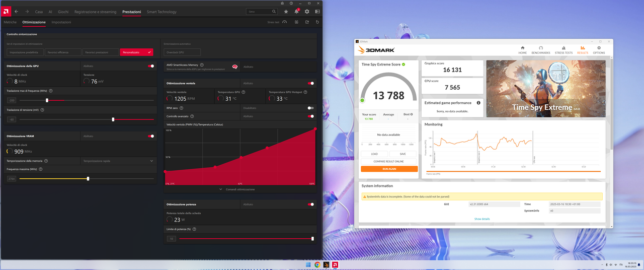Toggle Ottimizzazione della GPU switch
The width and height of the screenshot is (644, 270).
click(x=151, y=66)
